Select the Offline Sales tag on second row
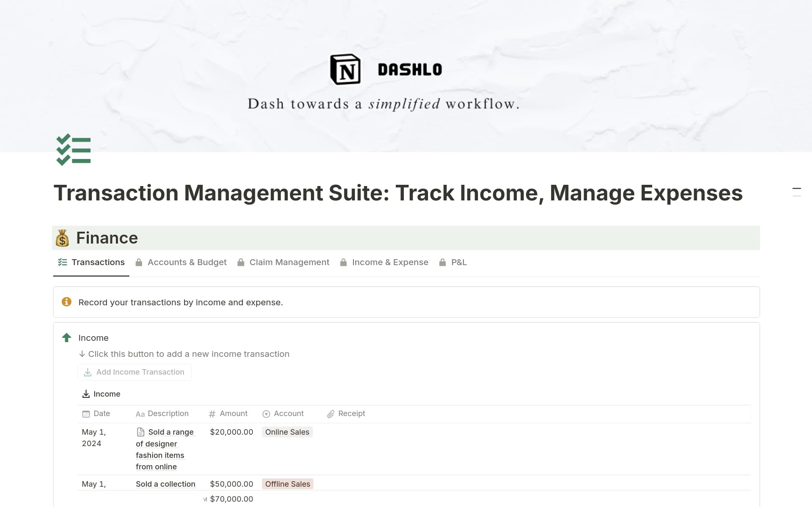 pos(288,484)
